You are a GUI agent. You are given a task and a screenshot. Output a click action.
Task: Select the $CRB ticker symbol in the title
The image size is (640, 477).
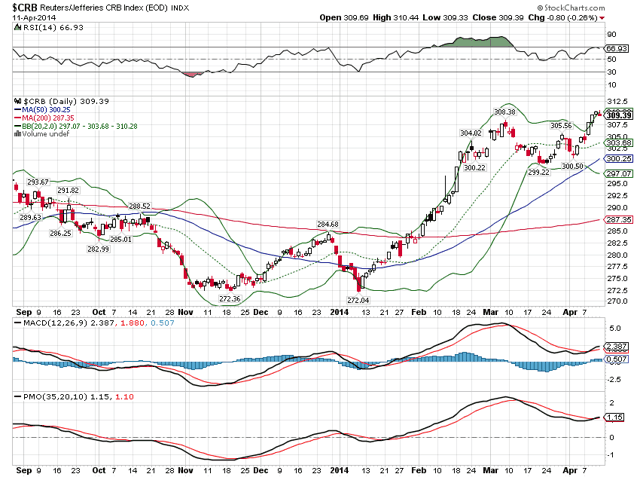click(24, 7)
